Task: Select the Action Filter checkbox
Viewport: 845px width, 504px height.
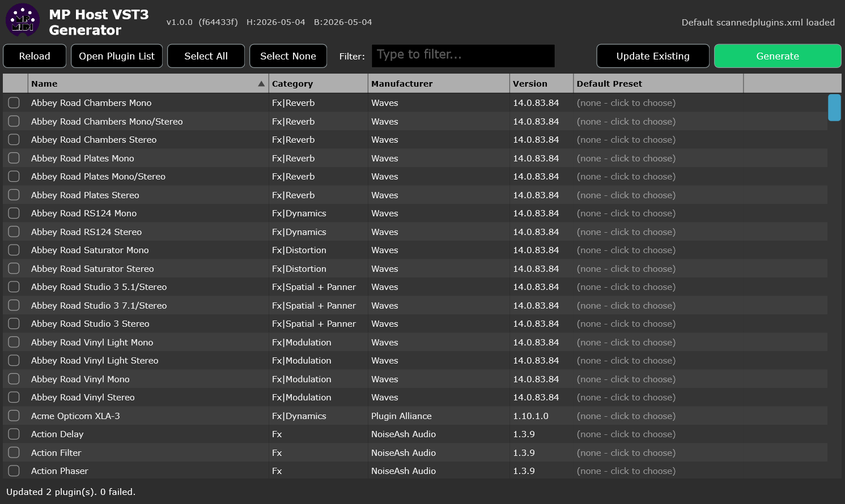Action: click(14, 452)
